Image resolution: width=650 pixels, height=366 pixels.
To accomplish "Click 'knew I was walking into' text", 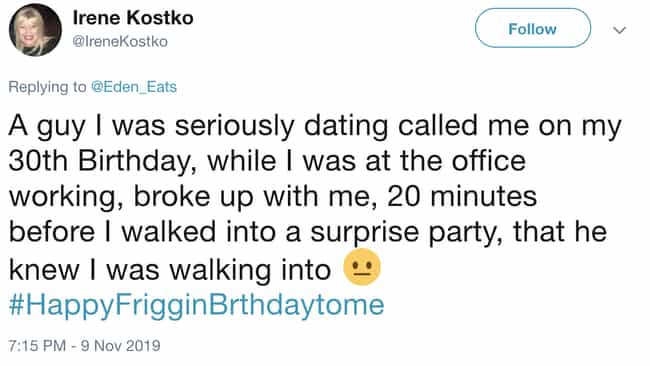I will pyautogui.click(x=170, y=269).
